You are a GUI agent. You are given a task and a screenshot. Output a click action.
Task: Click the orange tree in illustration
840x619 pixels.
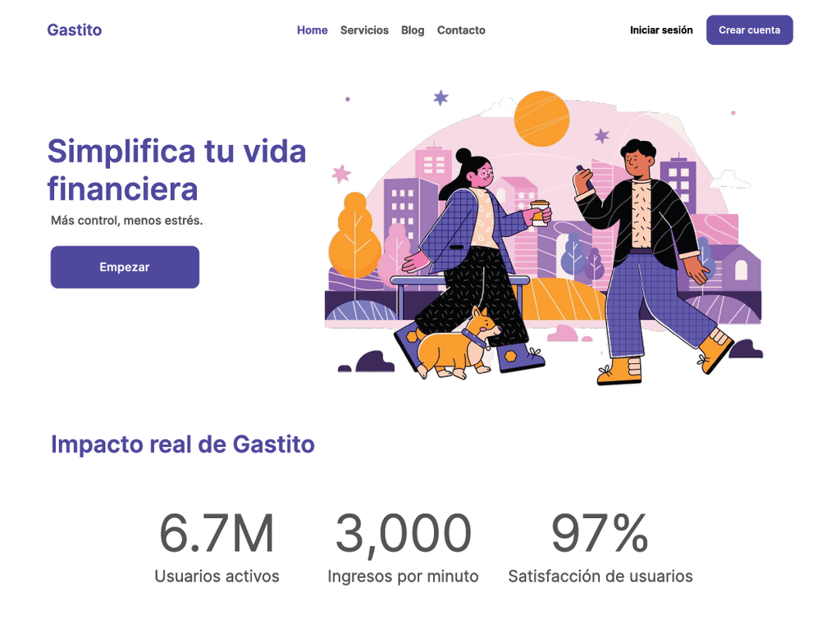[x=354, y=235]
